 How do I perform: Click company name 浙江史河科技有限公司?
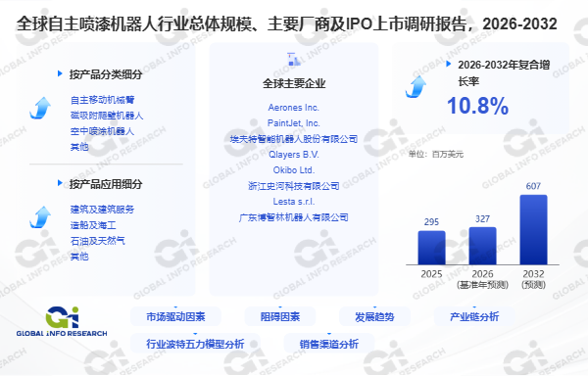click(x=294, y=186)
